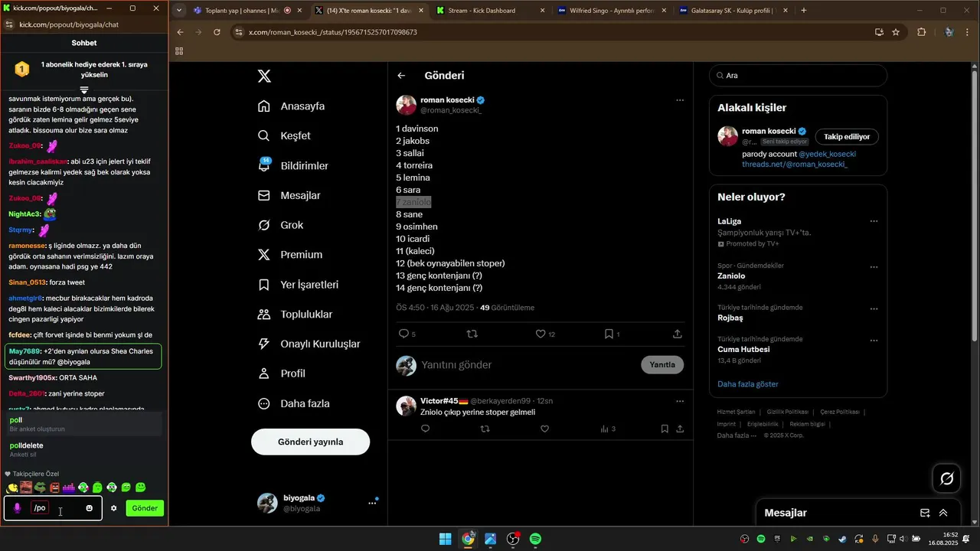Open Windows Start menu
The width and height of the screenshot is (980, 551).
(445, 539)
